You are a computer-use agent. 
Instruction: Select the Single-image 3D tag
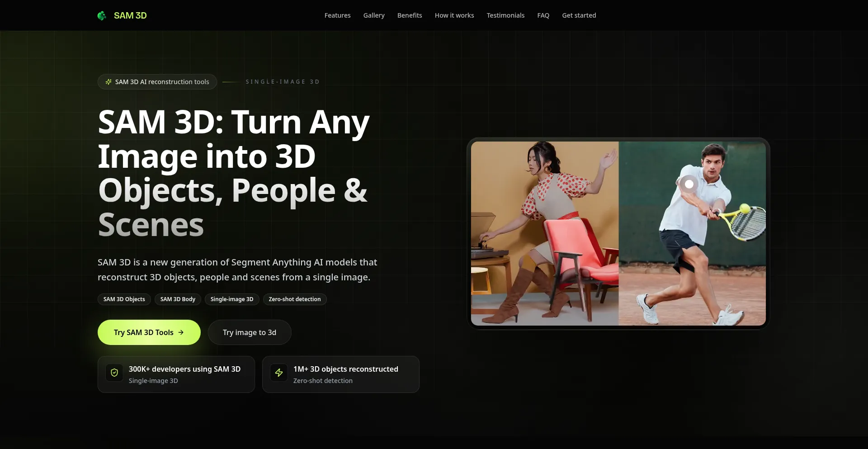click(x=232, y=299)
